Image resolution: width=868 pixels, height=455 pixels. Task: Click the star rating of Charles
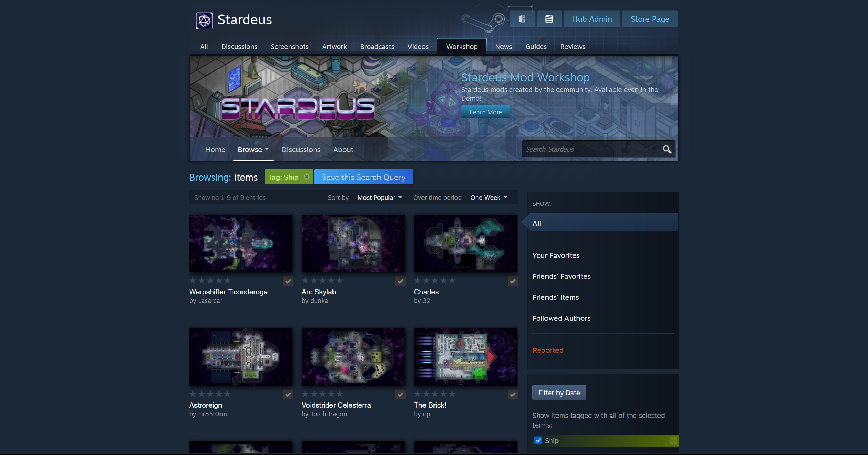435,281
